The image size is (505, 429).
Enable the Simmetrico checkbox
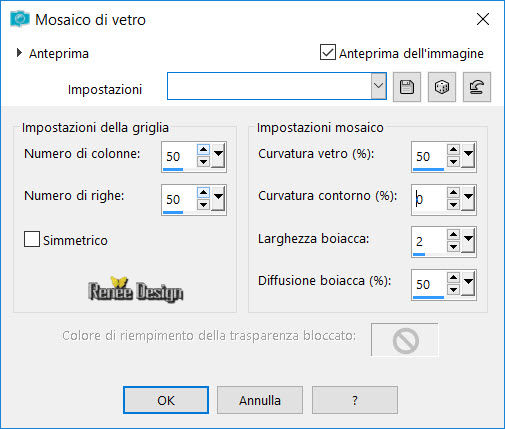32,239
